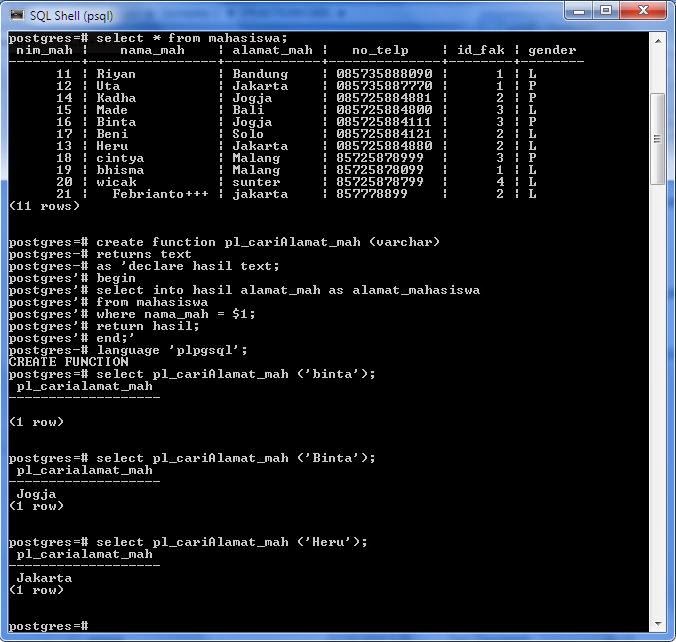Viewport: 676px width, 642px height.
Task: Click the no_telp column header
Action: click(380, 50)
